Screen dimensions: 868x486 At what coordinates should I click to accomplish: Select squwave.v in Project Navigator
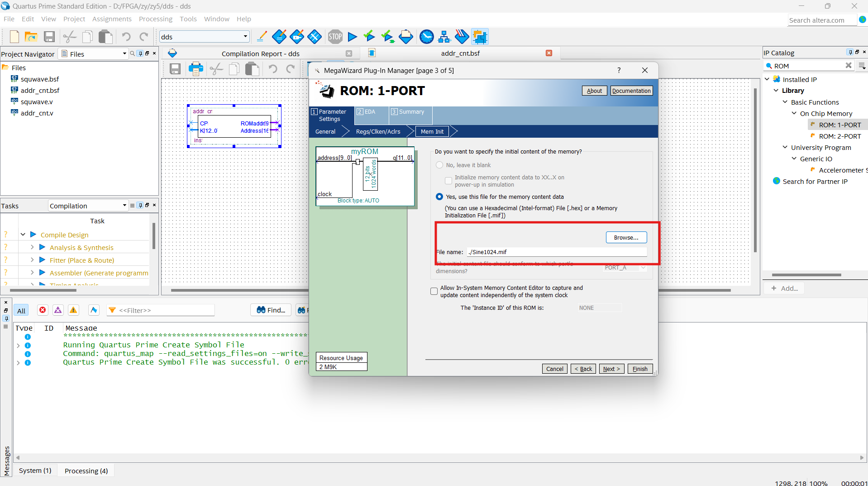pyautogui.click(x=37, y=101)
